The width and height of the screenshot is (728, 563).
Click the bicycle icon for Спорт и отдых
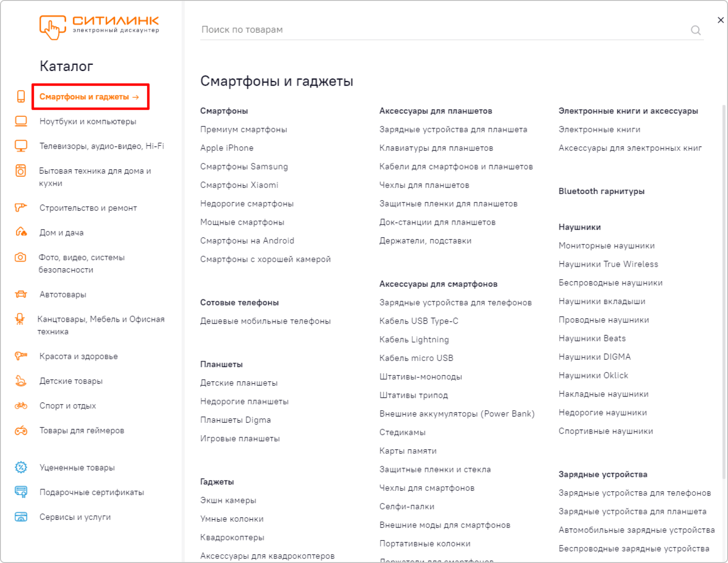[21, 405]
